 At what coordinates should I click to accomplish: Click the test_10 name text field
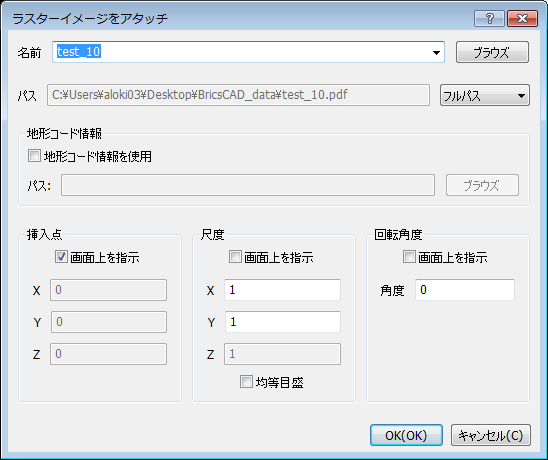tap(241, 52)
